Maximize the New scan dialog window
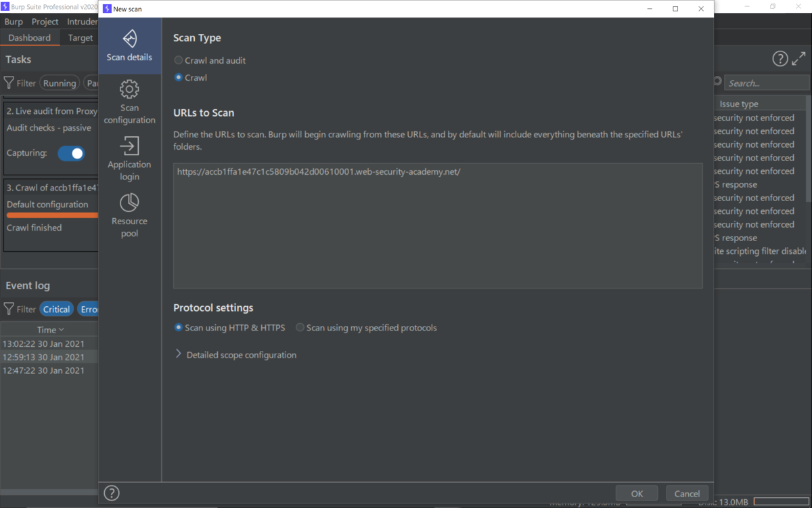Viewport: 812px width, 508px height. [x=675, y=9]
